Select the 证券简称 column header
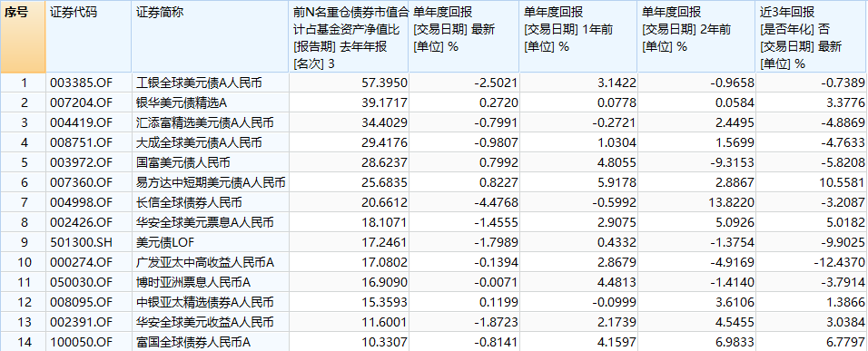868x351 pixels. click(211, 37)
